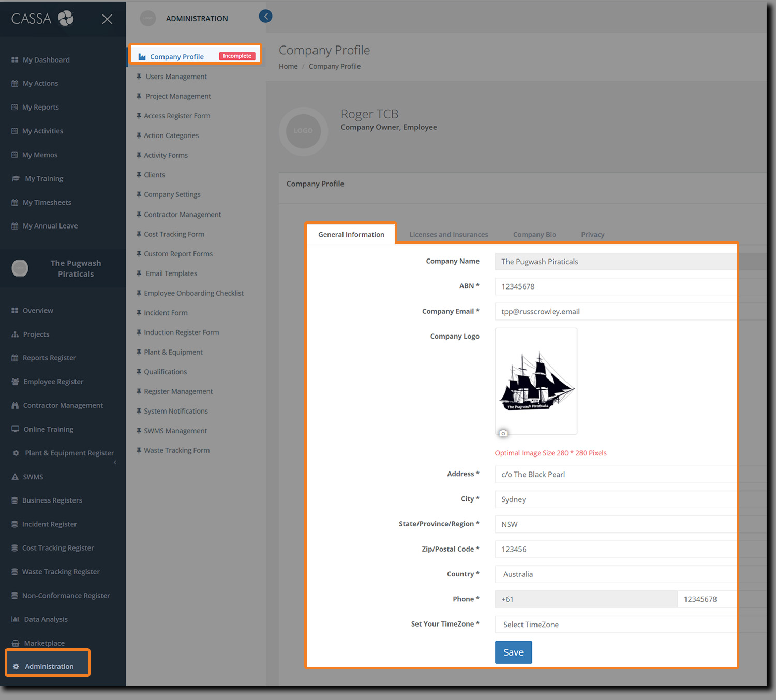Open the Select TimeZone dropdown
The width and height of the screenshot is (776, 700).
tap(616, 625)
